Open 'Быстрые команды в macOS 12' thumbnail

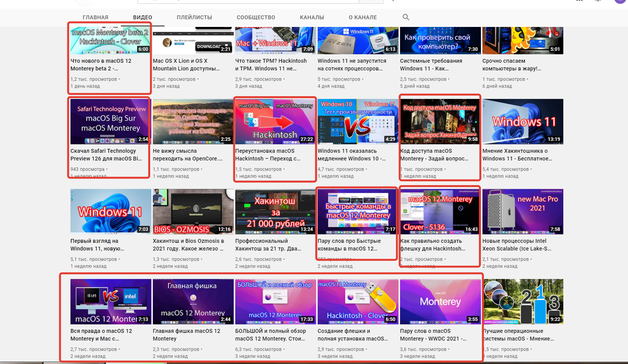(x=358, y=212)
